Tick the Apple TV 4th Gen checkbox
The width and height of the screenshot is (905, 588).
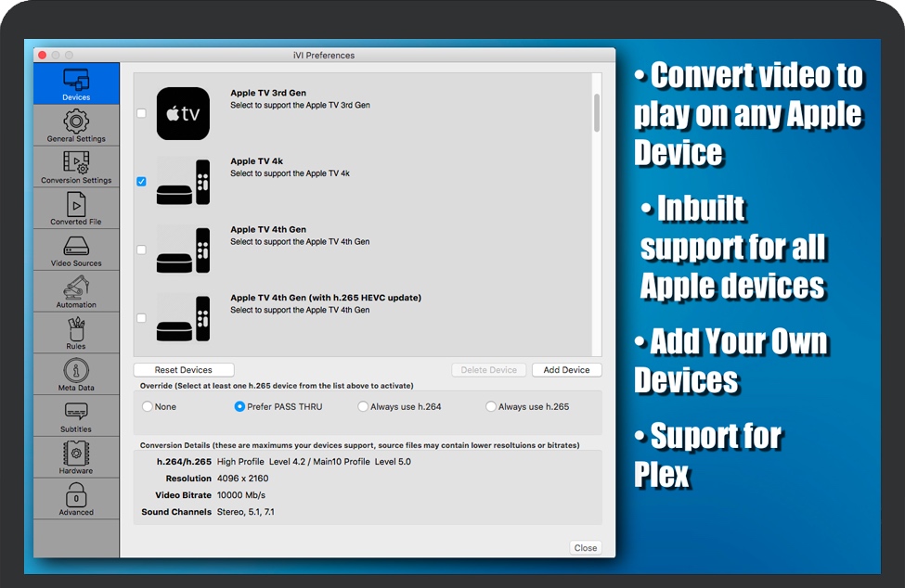pos(141,249)
